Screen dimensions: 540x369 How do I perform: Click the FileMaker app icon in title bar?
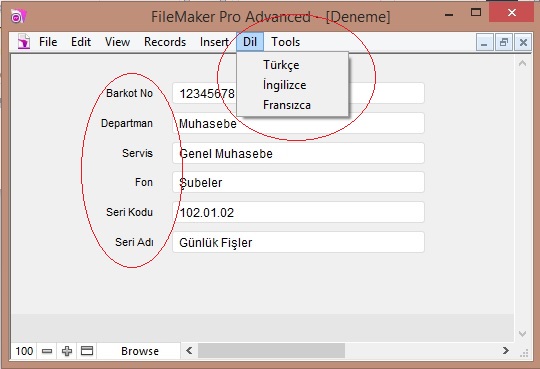click(18, 16)
